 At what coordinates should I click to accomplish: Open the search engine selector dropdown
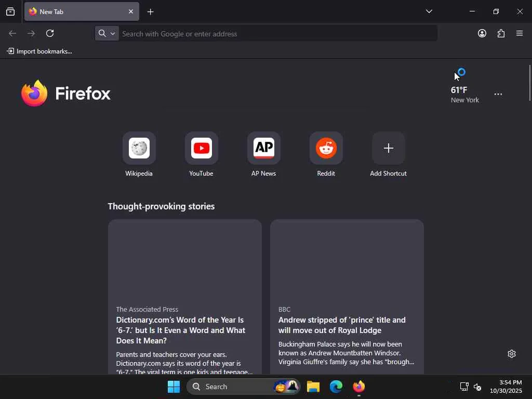click(107, 34)
